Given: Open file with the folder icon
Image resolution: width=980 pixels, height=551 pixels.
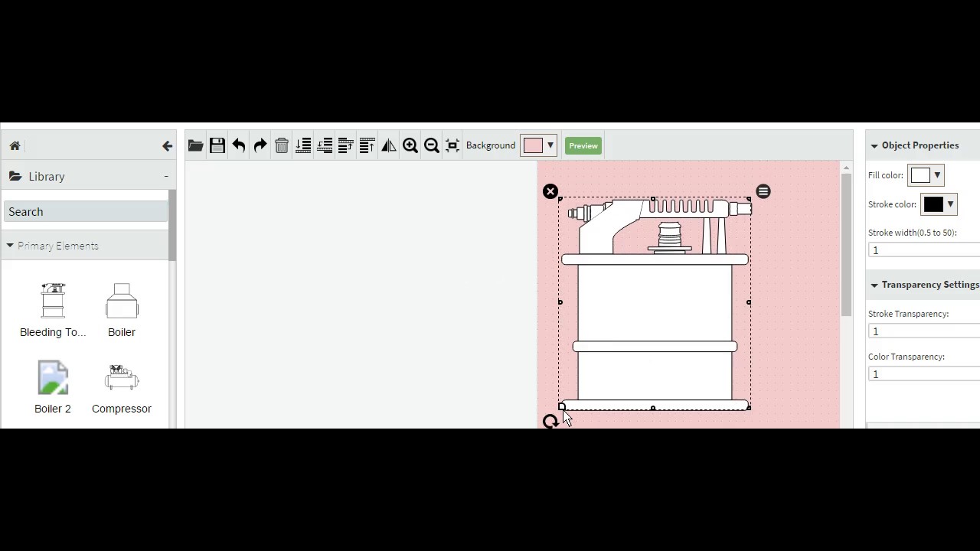Looking at the screenshot, I should pyautogui.click(x=196, y=145).
